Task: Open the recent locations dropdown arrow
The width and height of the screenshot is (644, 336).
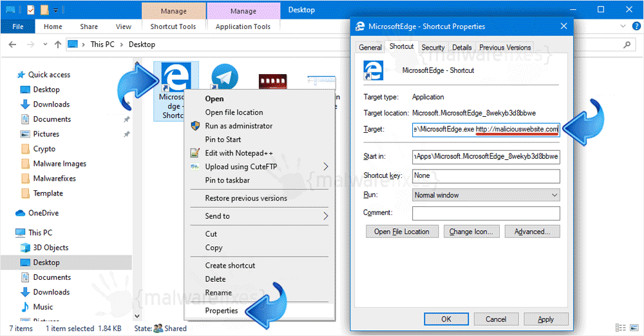Action: tap(45, 44)
